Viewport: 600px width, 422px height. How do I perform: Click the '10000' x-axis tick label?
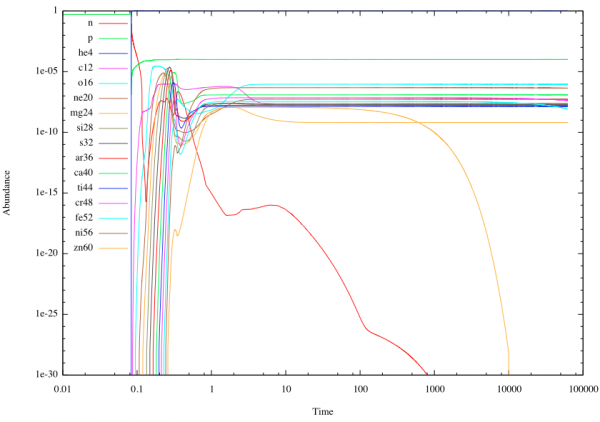pyautogui.click(x=509, y=389)
